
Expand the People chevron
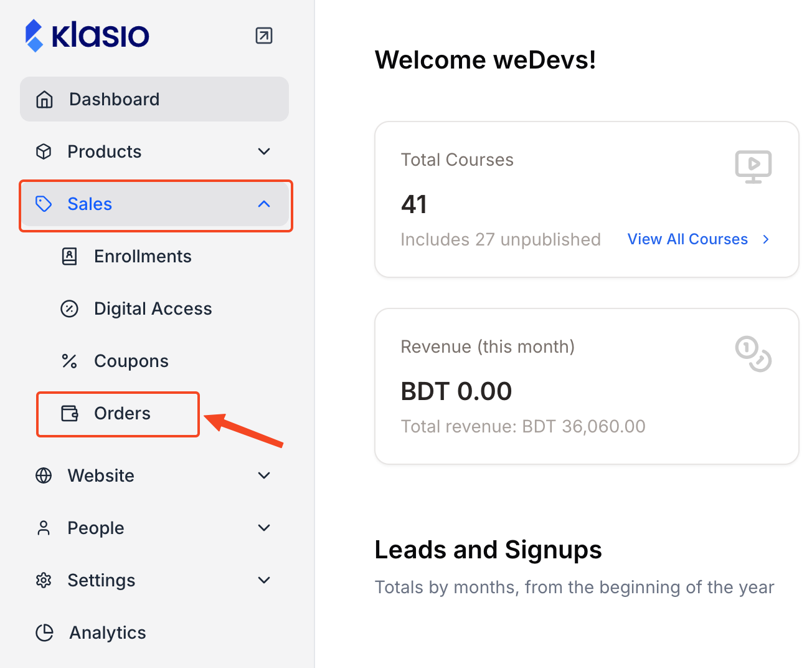264,528
